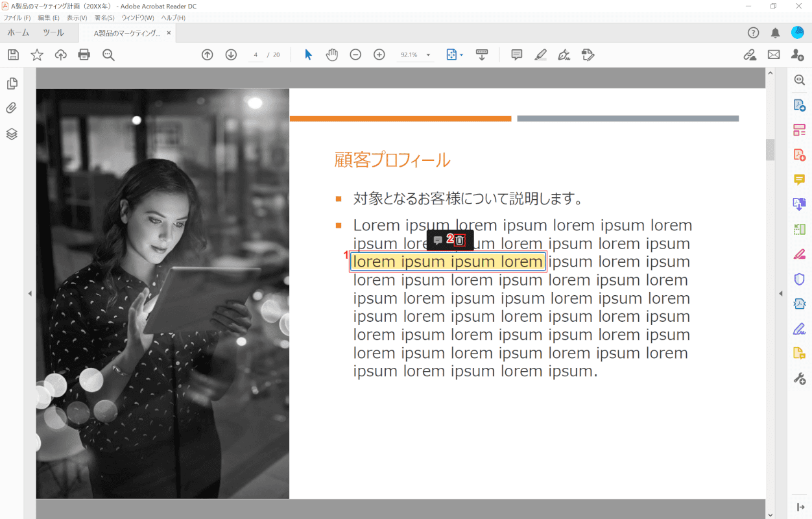The width and height of the screenshot is (812, 519).
Task: Show the layers panel
Action: coord(12,134)
